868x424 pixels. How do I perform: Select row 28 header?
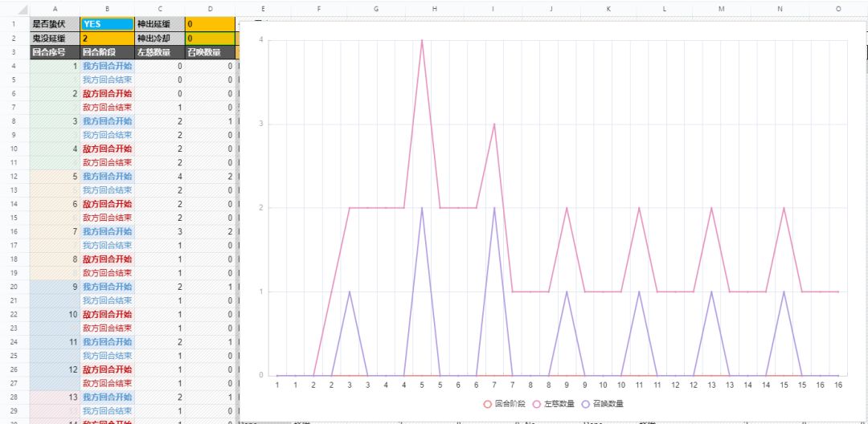point(14,397)
